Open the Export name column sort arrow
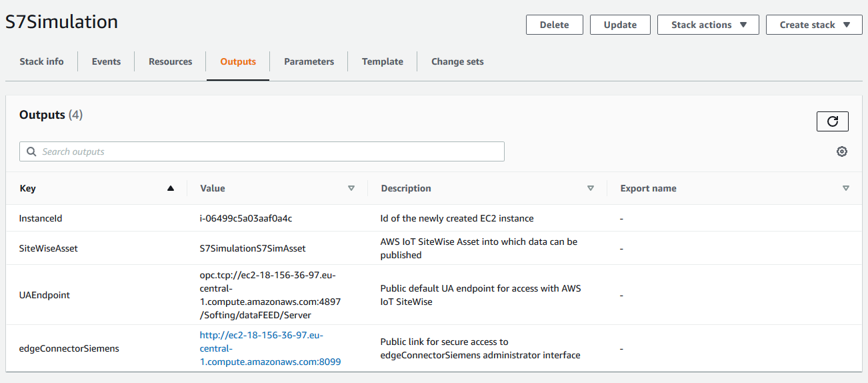Viewport: 868px width, 383px height. [846, 188]
